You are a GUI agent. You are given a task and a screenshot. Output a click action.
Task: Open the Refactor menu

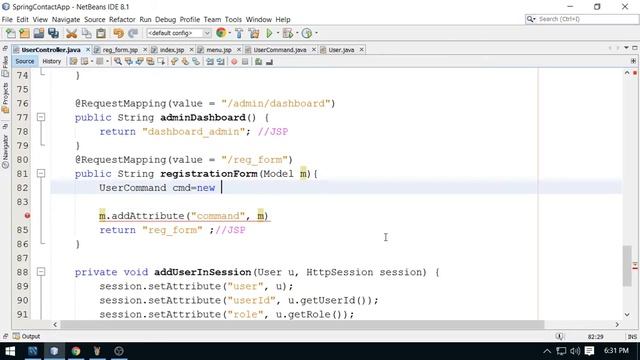pos(122,20)
